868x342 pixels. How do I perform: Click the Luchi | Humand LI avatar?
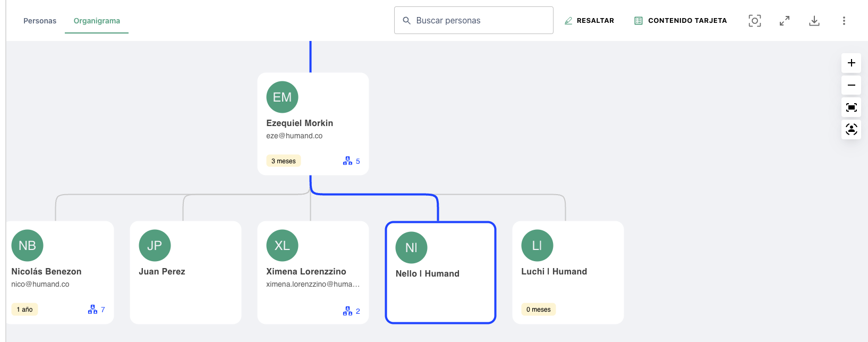pos(537,245)
